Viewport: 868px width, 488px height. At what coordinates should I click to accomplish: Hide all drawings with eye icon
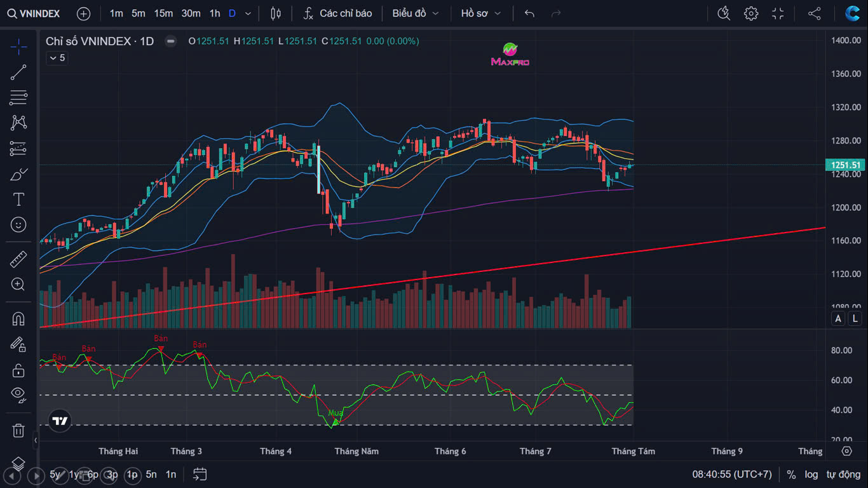tap(18, 395)
